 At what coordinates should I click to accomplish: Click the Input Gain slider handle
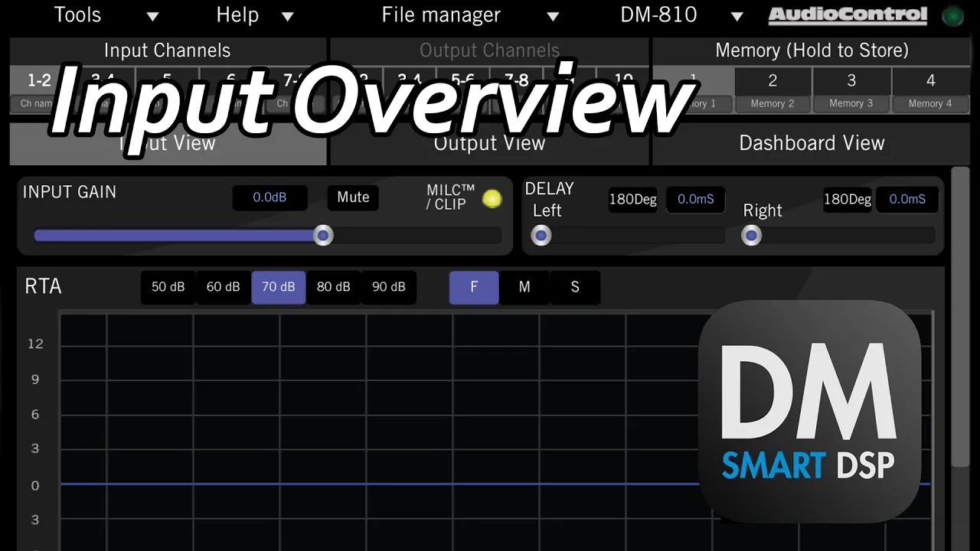[324, 235]
